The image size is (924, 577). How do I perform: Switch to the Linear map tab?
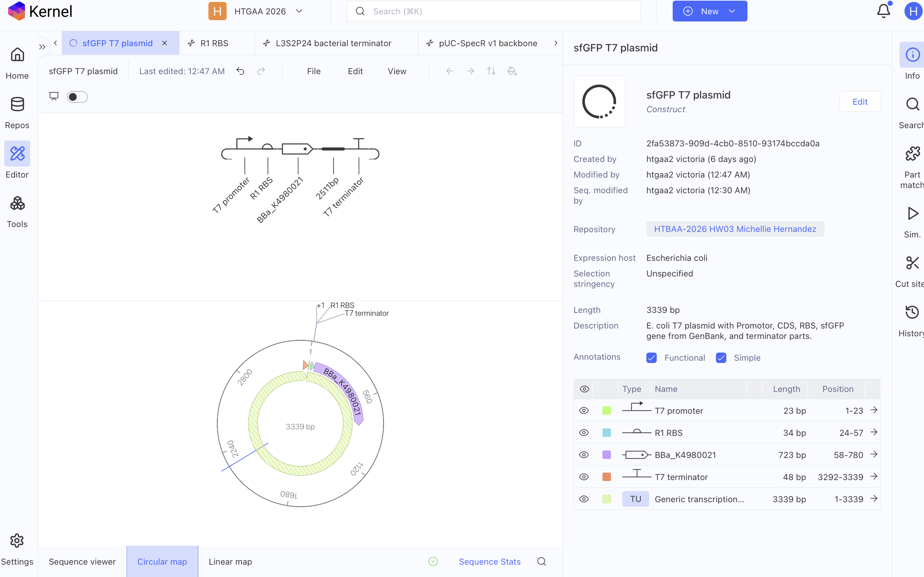[230, 561]
